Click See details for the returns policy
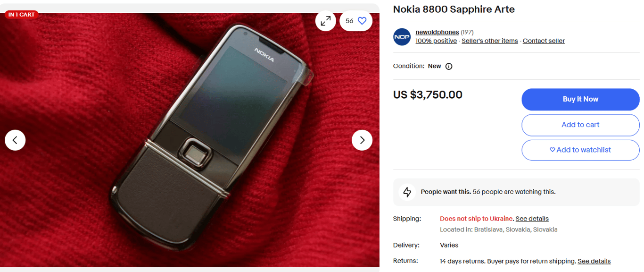The height and width of the screenshot is (272, 644). click(594, 261)
